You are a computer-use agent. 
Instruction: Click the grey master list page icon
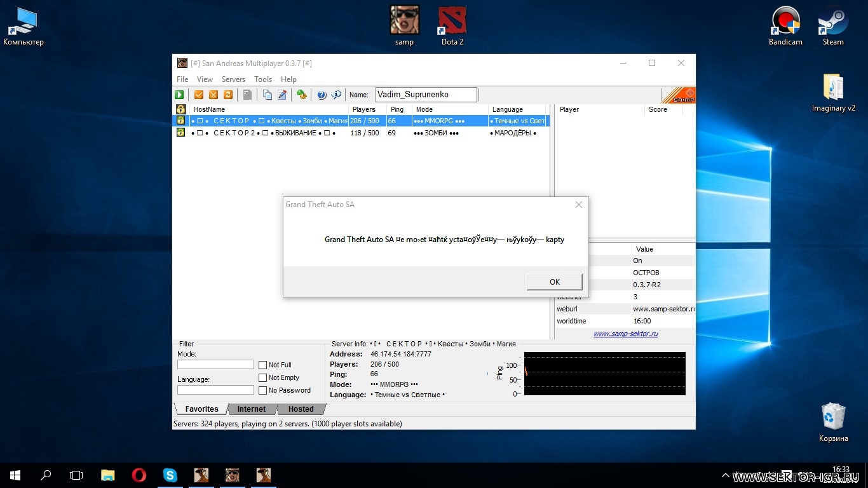click(248, 95)
